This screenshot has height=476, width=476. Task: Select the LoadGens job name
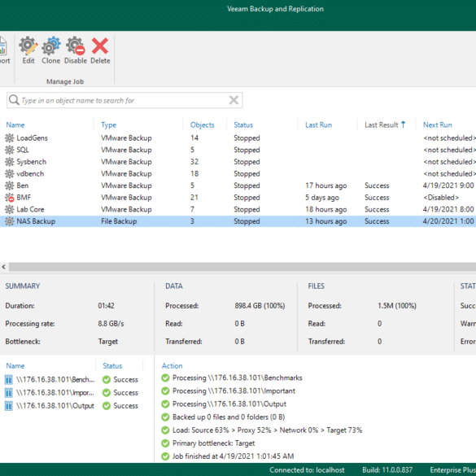coord(32,138)
